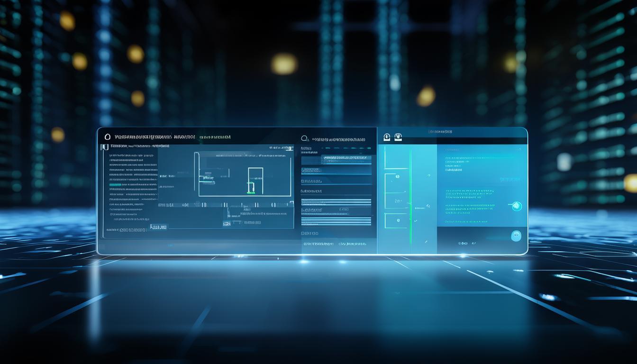Click the glowing round icon at right edge
The width and height of the screenshot is (637, 364).
point(516,206)
